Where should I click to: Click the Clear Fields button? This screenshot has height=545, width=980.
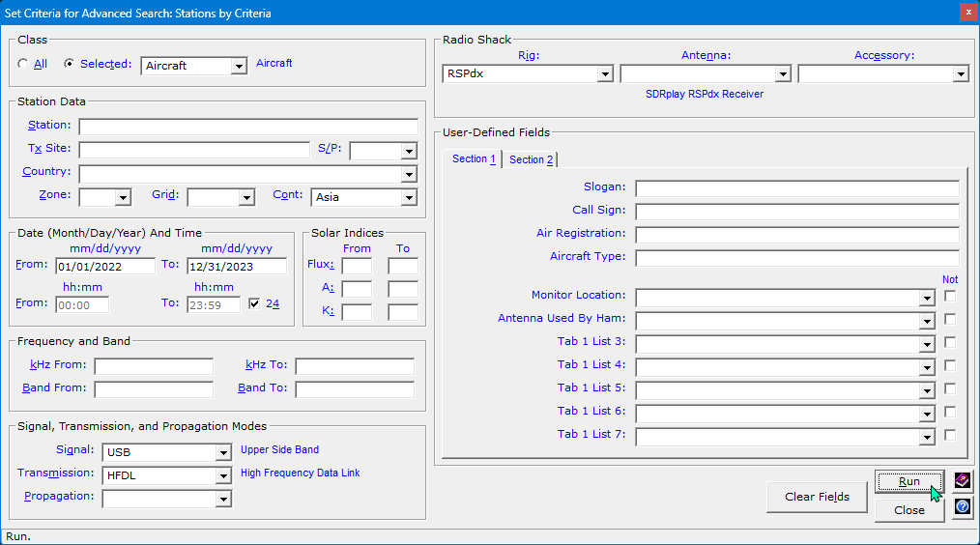[x=817, y=497]
